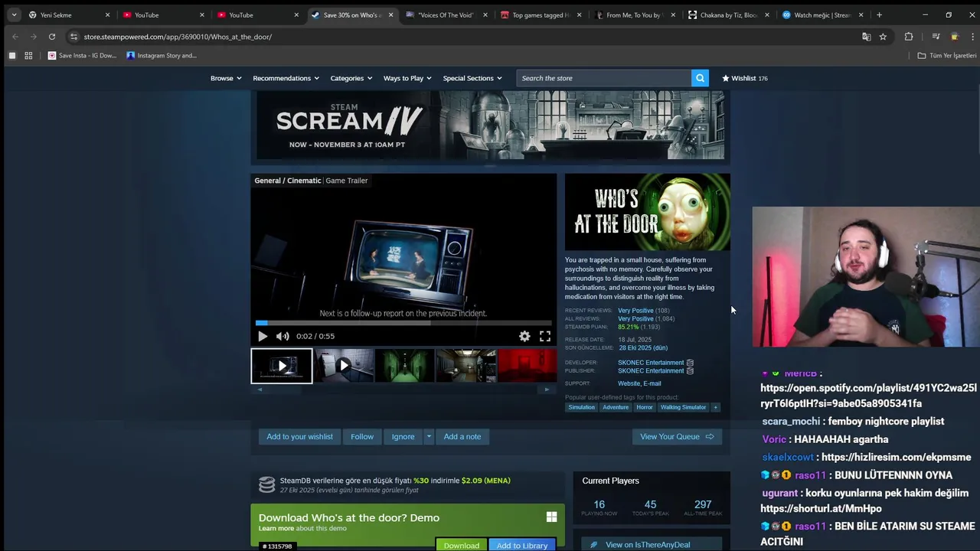This screenshot has width=980, height=551.
Task: Click the translate page icon in address bar
Action: (867, 37)
